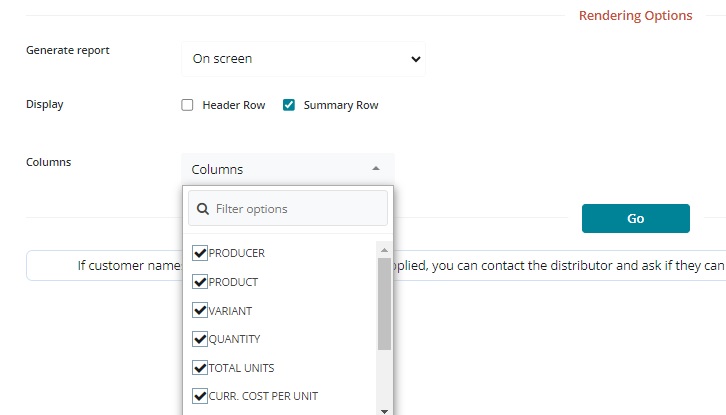This screenshot has width=726, height=415.
Task: Disable the TOTAL UNITS column
Action: tap(199, 368)
